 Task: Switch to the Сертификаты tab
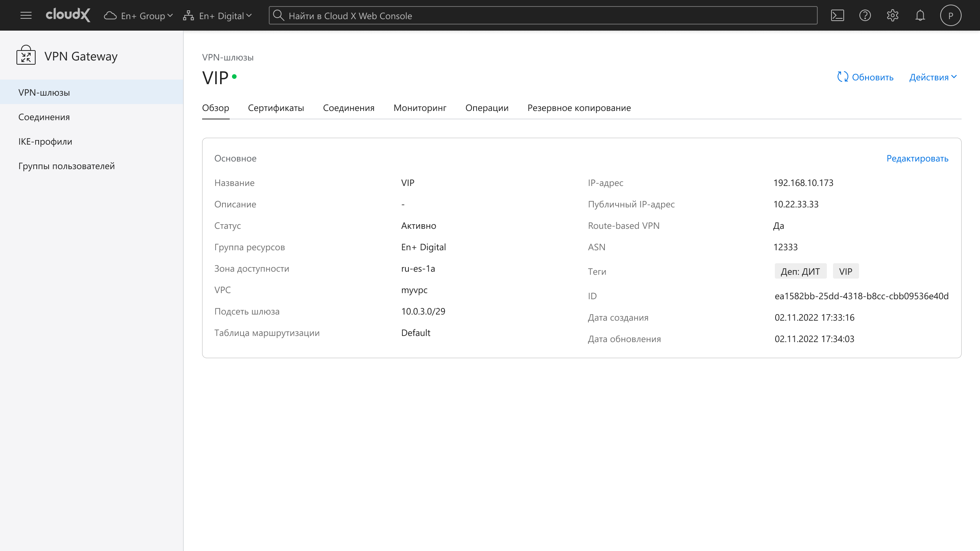click(276, 108)
